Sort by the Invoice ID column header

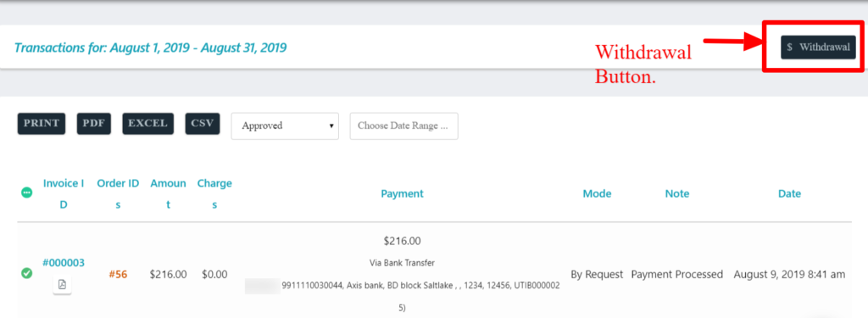click(64, 193)
